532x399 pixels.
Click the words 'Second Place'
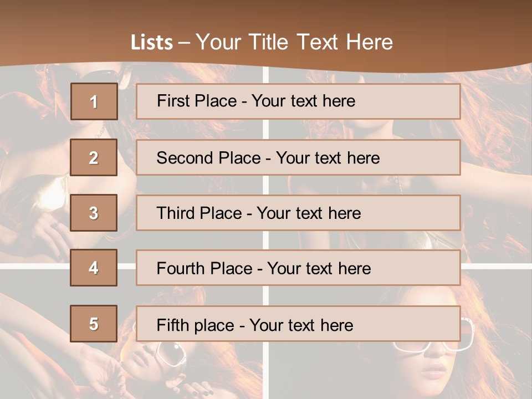click(x=209, y=158)
